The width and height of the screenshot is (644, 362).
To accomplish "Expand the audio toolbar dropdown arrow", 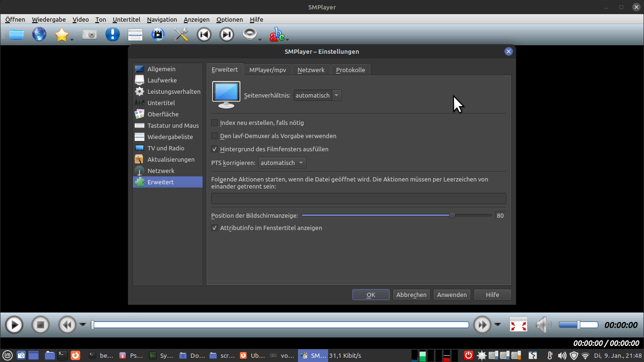I will (260, 40).
